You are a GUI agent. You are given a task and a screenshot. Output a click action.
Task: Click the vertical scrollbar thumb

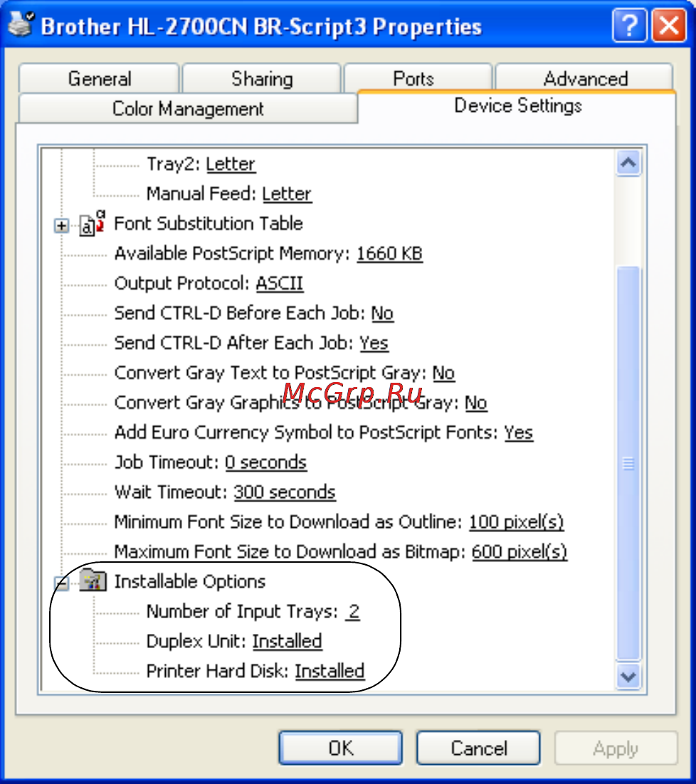click(x=628, y=463)
